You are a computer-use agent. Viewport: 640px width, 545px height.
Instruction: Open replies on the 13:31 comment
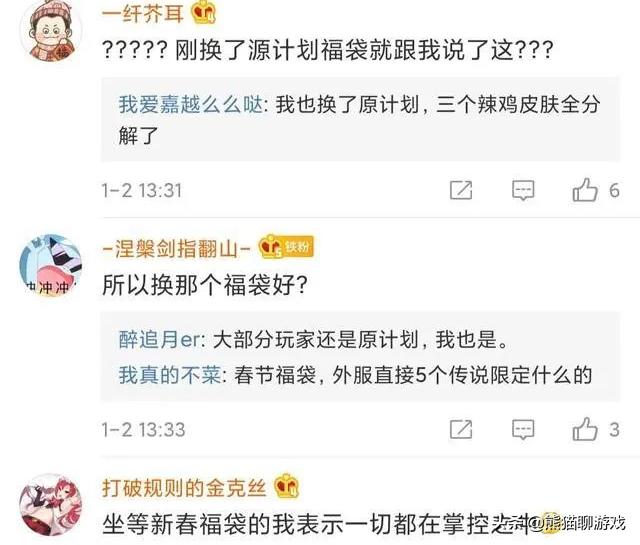[523, 190]
